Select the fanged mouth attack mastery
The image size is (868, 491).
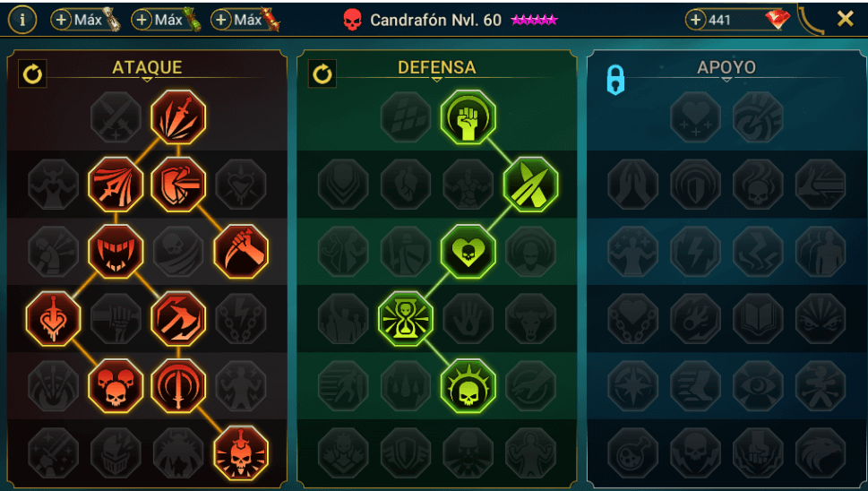click(x=116, y=251)
